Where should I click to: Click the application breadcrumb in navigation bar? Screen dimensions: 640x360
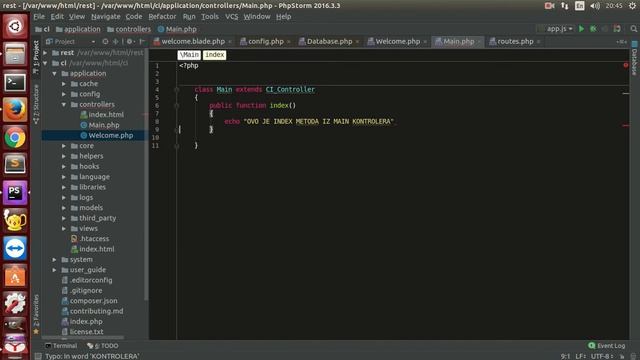[78, 29]
